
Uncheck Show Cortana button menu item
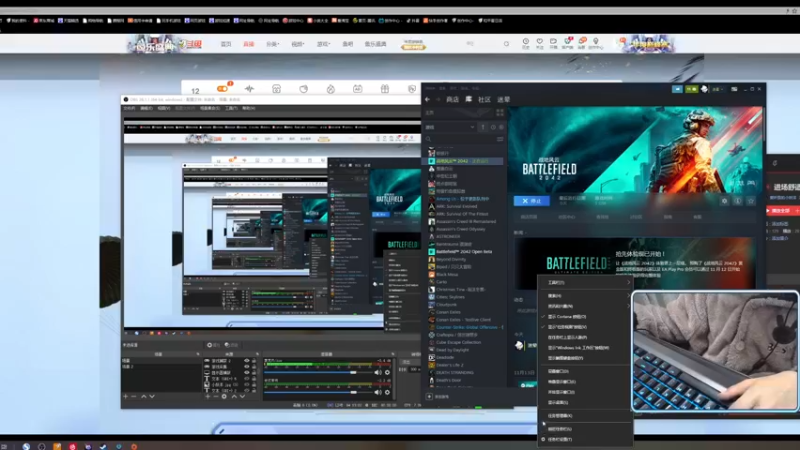585,317
